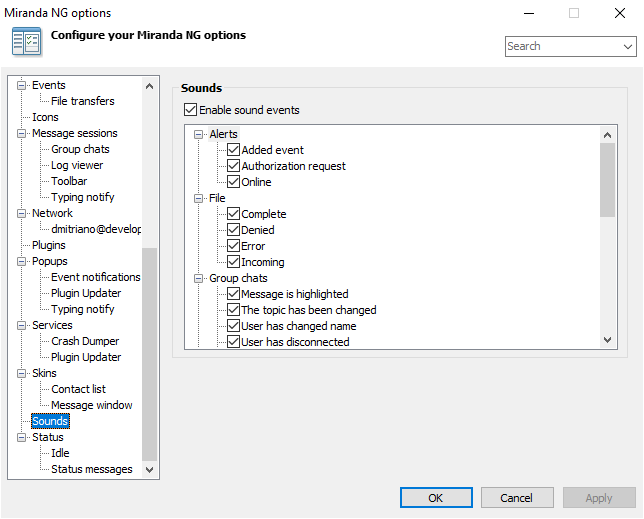Select the Sounds tree item
The height and width of the screenshot is (519, 644).
pos(50,421)
